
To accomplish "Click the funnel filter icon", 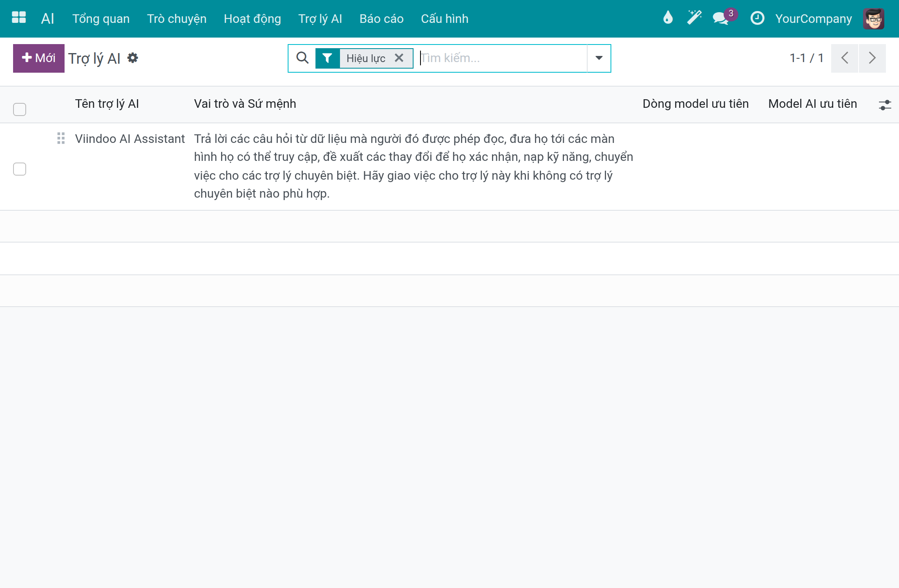I will pyautogui.click(x=327, y=58).
